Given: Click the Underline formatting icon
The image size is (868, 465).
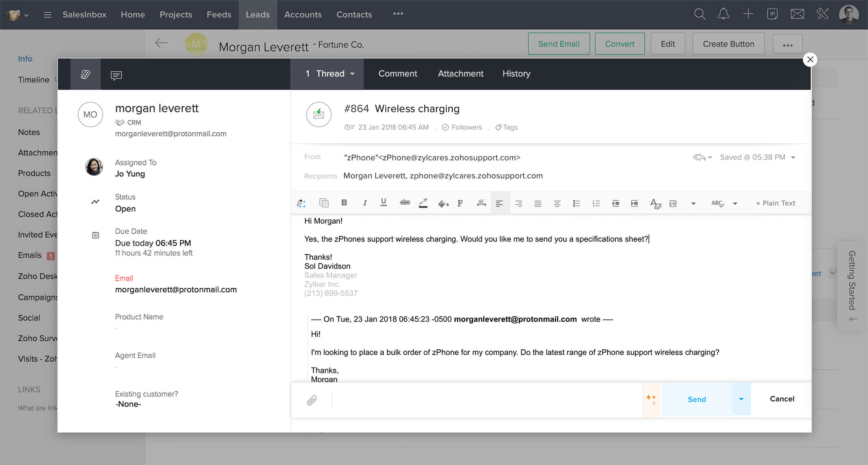Looking at the screenshot, I should 383,203.
